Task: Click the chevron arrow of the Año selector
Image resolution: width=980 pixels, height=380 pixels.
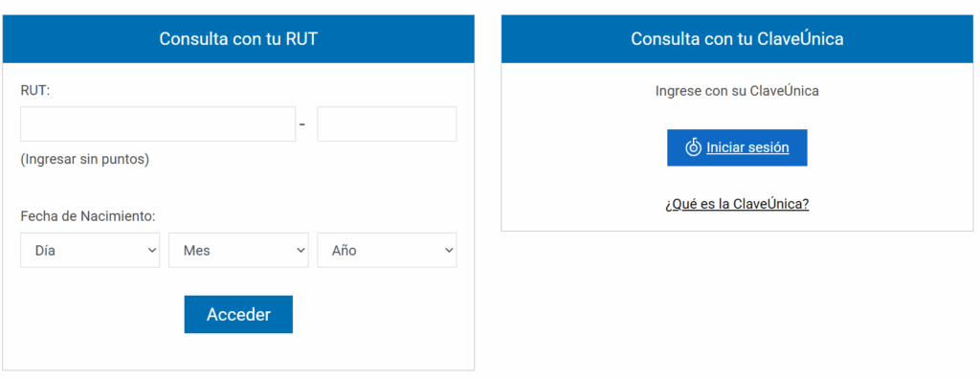Action: [x=448, y=250]
